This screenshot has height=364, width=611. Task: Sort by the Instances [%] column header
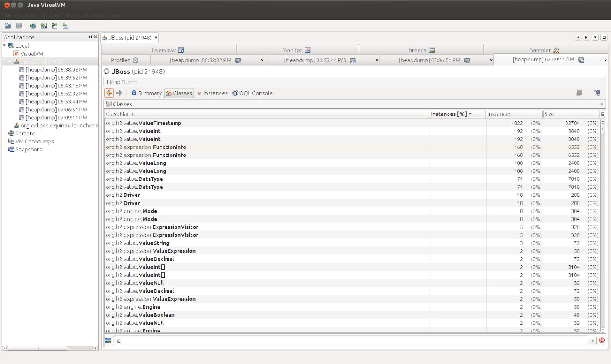click(457, 114)
